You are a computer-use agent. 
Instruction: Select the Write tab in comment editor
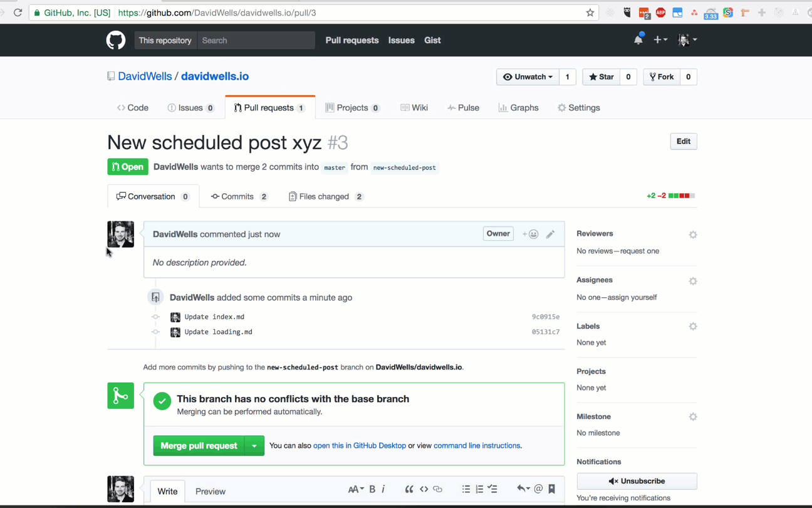point(167,491)
